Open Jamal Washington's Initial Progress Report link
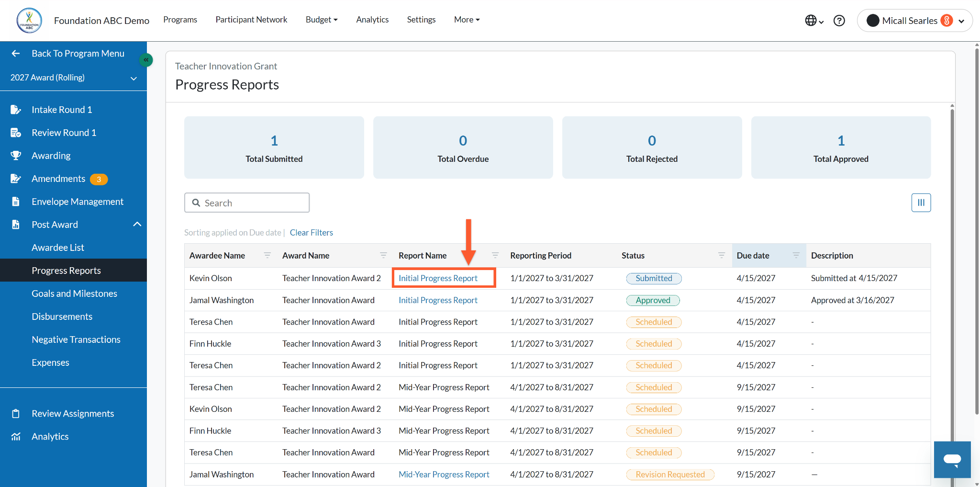Viewport: 980px width, 487px height. click(438, 300)
